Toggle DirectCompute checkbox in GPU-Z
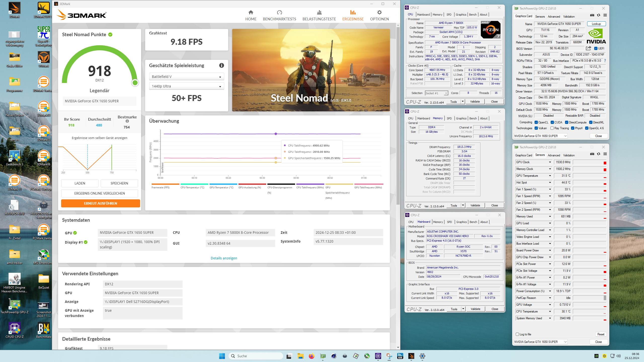 (567, 122)
